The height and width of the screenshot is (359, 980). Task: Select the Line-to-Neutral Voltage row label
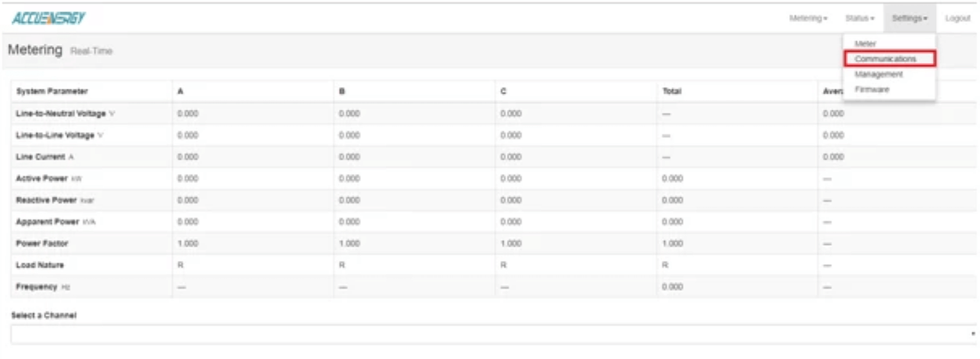(x=61, y=114)
